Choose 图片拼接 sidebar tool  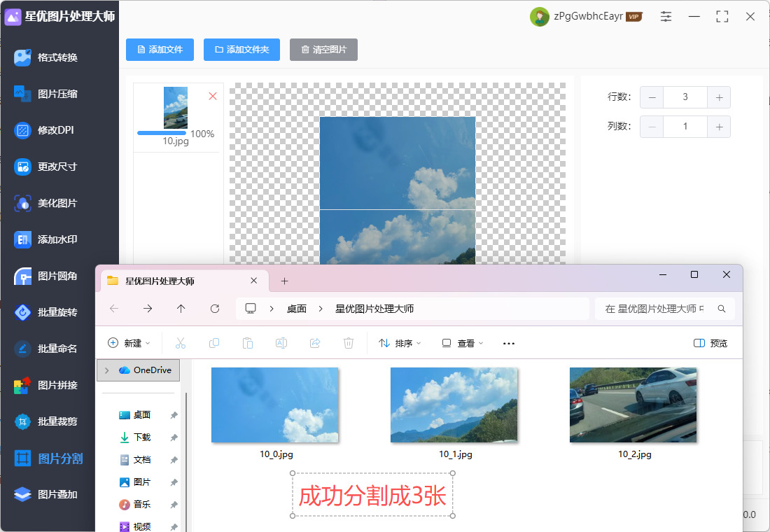(x=45, y=385)
